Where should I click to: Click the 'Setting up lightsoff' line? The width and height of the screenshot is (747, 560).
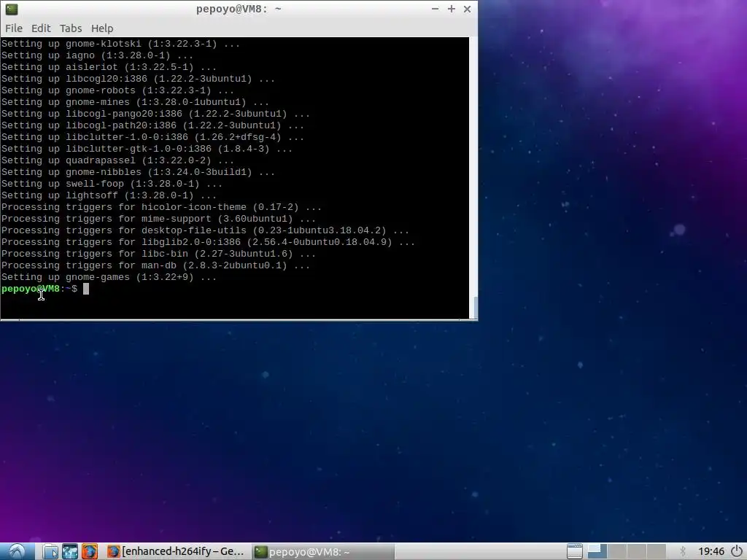tap(109, 195)
